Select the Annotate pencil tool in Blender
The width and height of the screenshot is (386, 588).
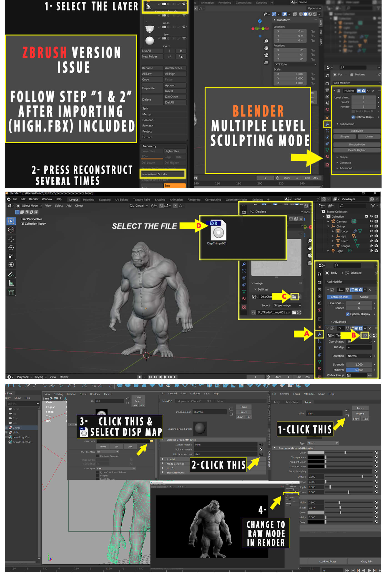(11, 274)
